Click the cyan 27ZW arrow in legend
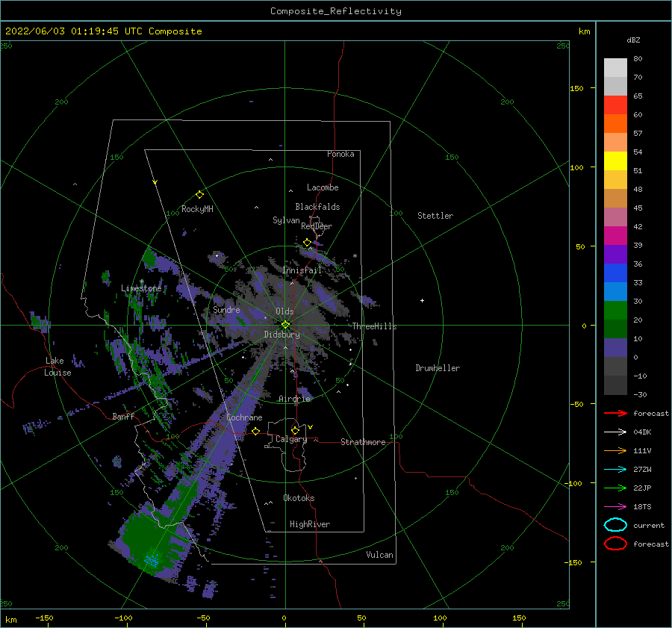This screenshot has width=672, height=628. coord(615,470)
